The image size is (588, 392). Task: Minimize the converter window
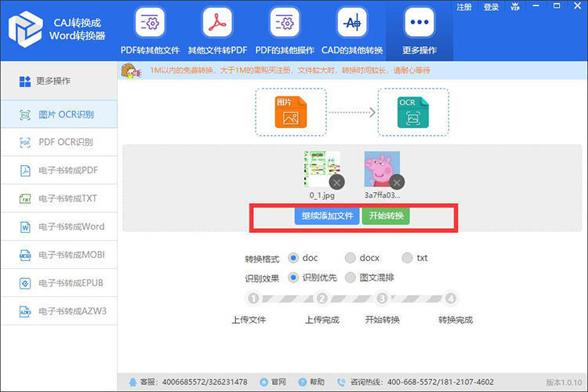[536, 6]
